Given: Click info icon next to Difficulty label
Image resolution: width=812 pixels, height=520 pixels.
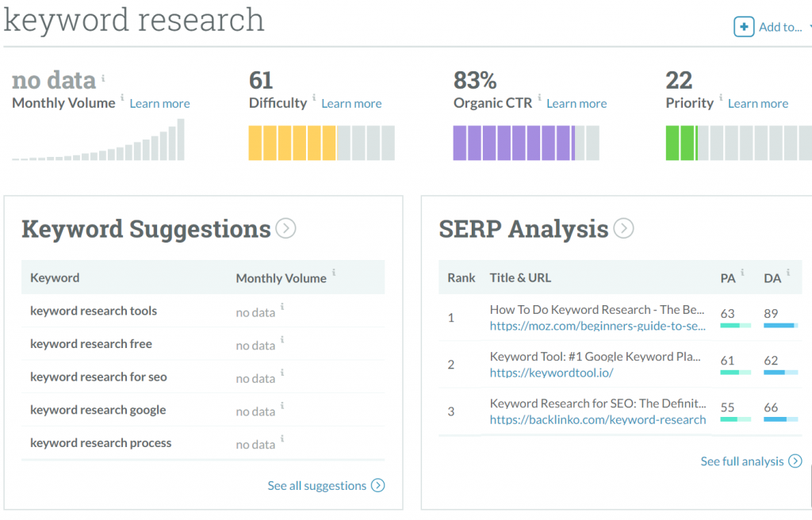Looking at the screenshot, I should point(314,98).
